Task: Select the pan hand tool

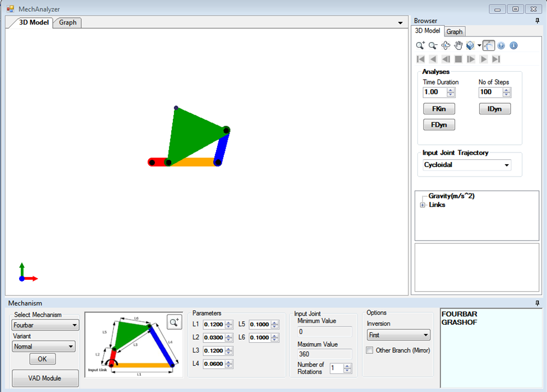Action: tap(458, 45)
